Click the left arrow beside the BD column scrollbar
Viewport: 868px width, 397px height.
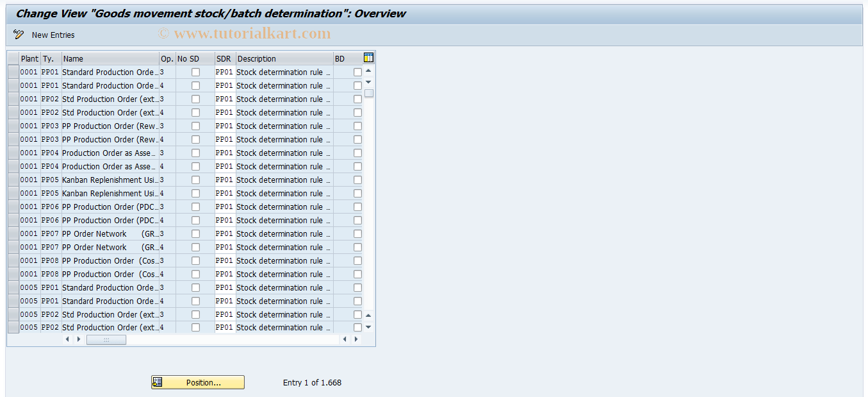click(x=345, y=339)
